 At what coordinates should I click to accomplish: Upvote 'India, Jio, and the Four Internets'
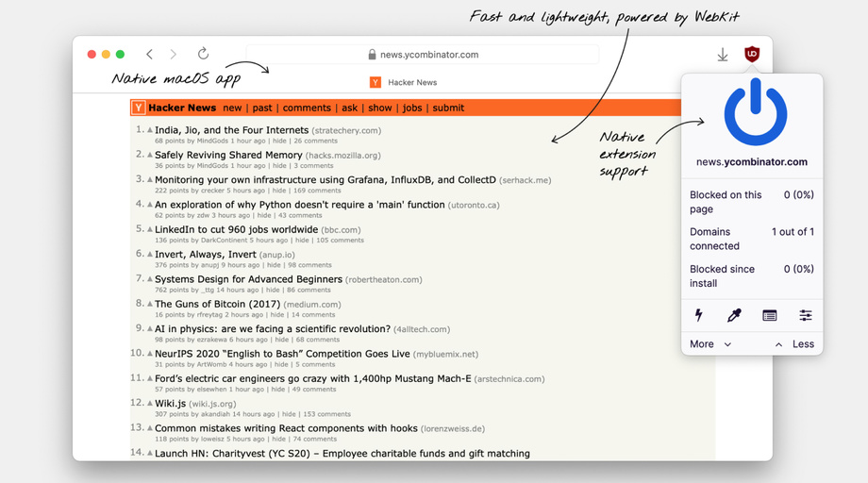[x=150, y=129]
